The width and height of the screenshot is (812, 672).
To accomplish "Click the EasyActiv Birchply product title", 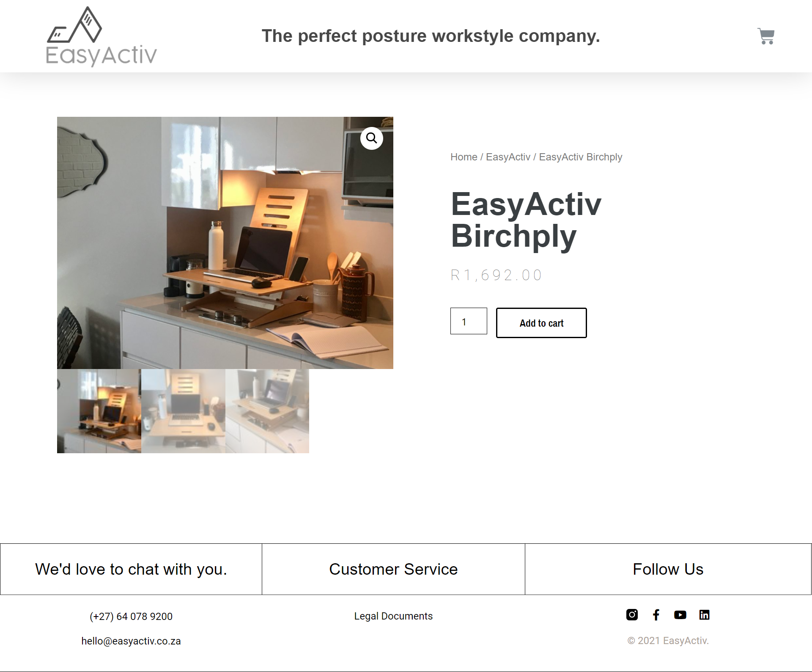I will pyautogui.click(x=526, y=220).
